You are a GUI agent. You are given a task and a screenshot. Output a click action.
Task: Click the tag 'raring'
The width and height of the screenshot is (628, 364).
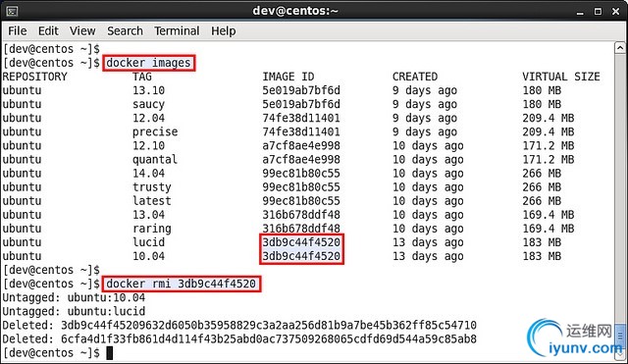(152, 229)
